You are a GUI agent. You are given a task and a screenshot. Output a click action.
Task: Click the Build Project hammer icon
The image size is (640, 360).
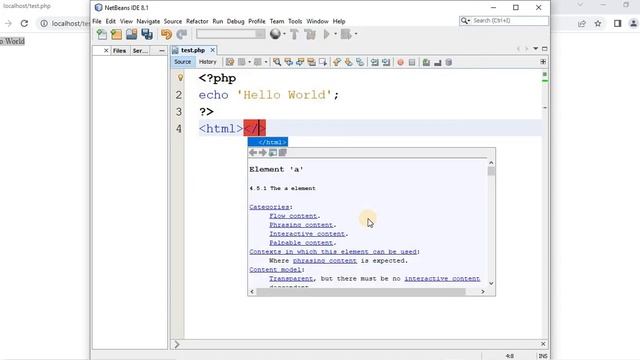tap(294, 34)
